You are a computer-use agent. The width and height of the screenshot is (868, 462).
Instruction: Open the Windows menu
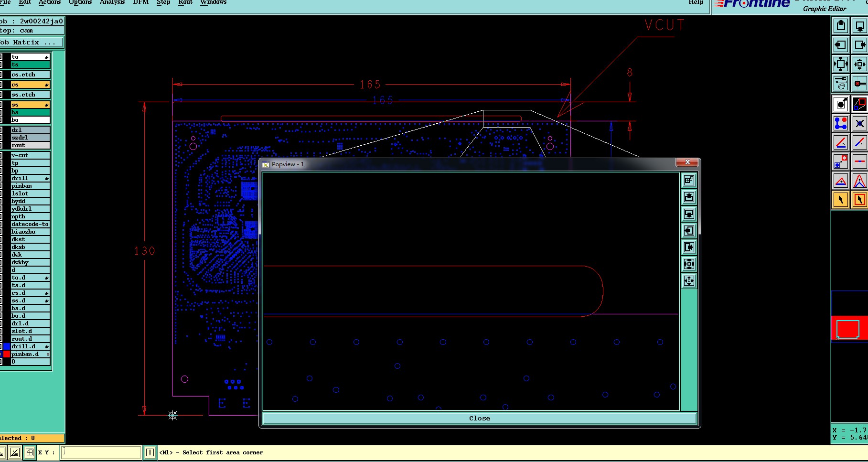[x=214, y=2]
